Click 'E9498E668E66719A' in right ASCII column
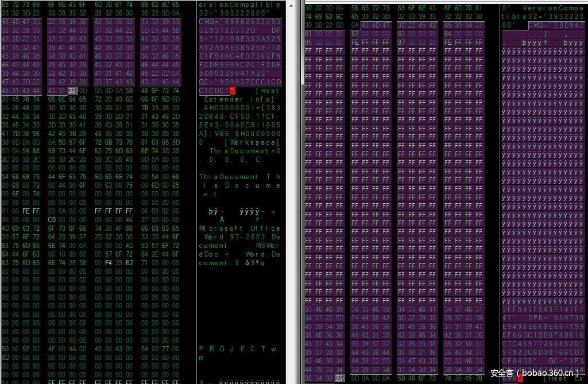The width and height of the screenshot is (588, 384). pos(543,327)
